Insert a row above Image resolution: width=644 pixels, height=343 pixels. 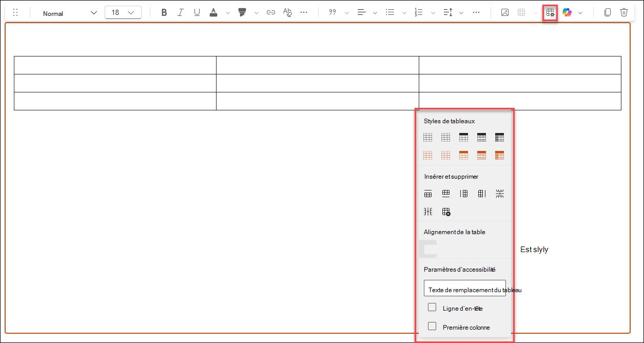click(x=428, y=194)
